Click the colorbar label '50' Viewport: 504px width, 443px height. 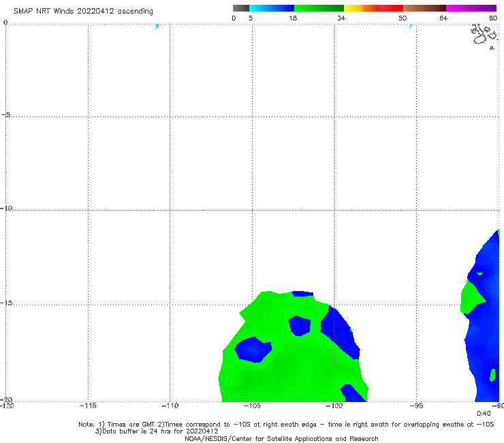[x=403, y=18]
